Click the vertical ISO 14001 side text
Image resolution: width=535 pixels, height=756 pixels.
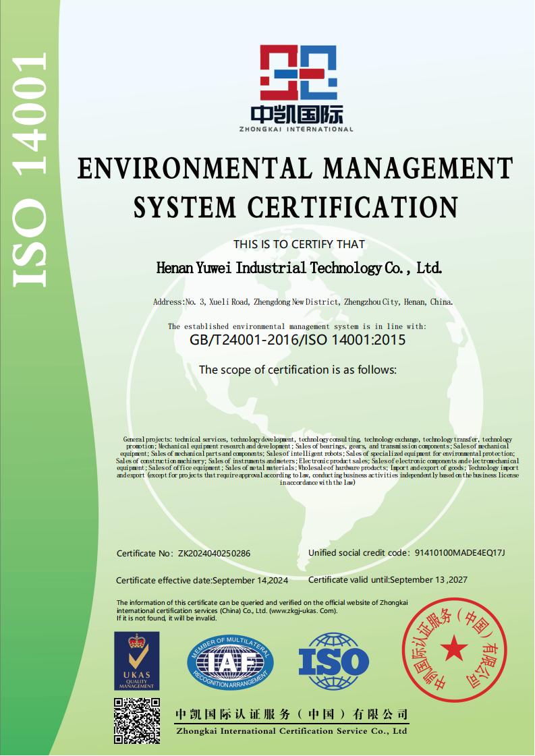click(x=30, y=170)
